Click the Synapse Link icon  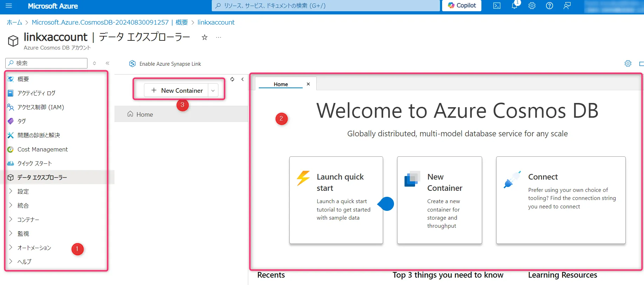coord(132,64)
